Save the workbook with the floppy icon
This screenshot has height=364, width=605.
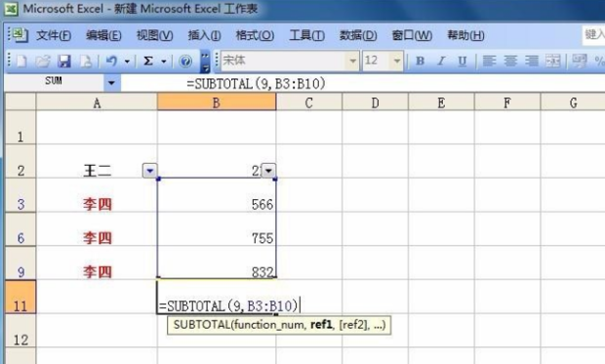click(64, 61)
